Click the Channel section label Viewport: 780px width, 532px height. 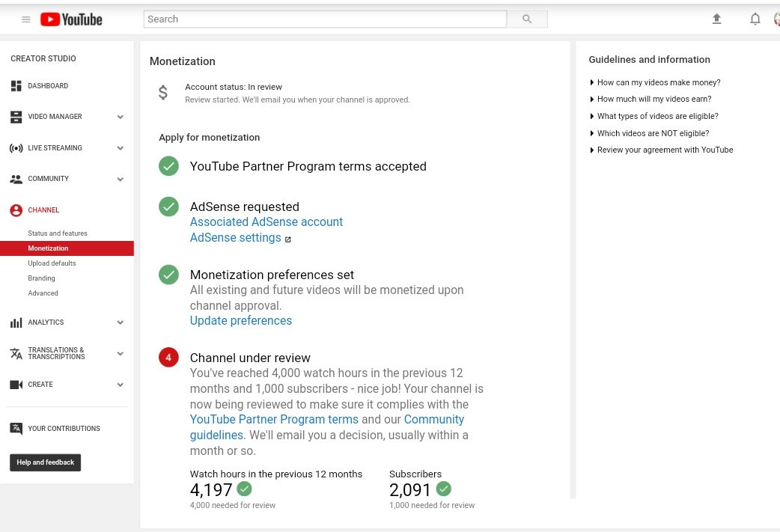tap(43, 210)
